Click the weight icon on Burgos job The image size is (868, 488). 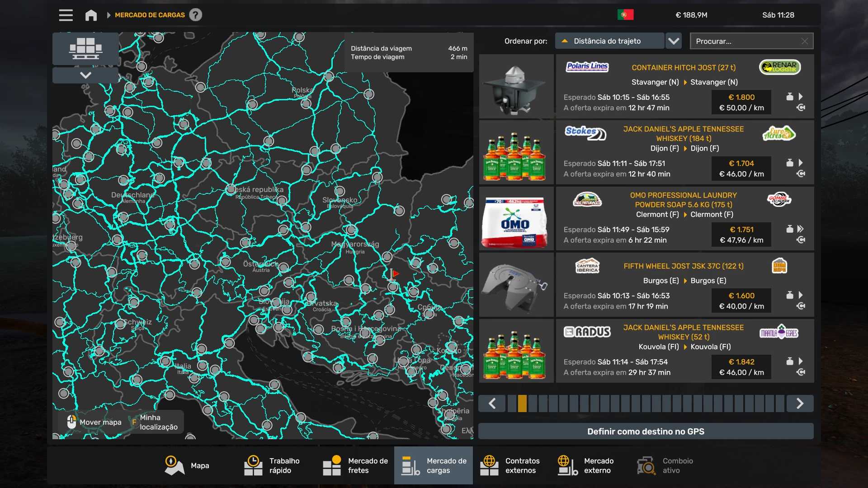tap(789, 295)
